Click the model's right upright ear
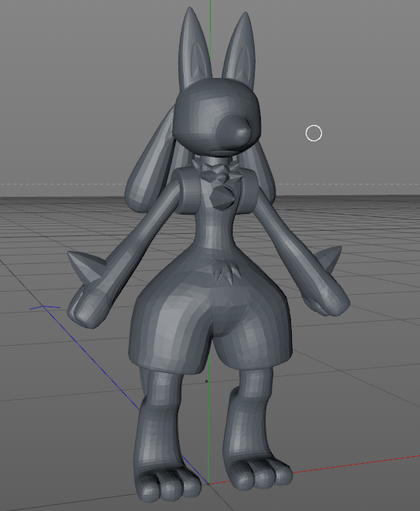This screenshot has height=511, width=420. (195, 47)
